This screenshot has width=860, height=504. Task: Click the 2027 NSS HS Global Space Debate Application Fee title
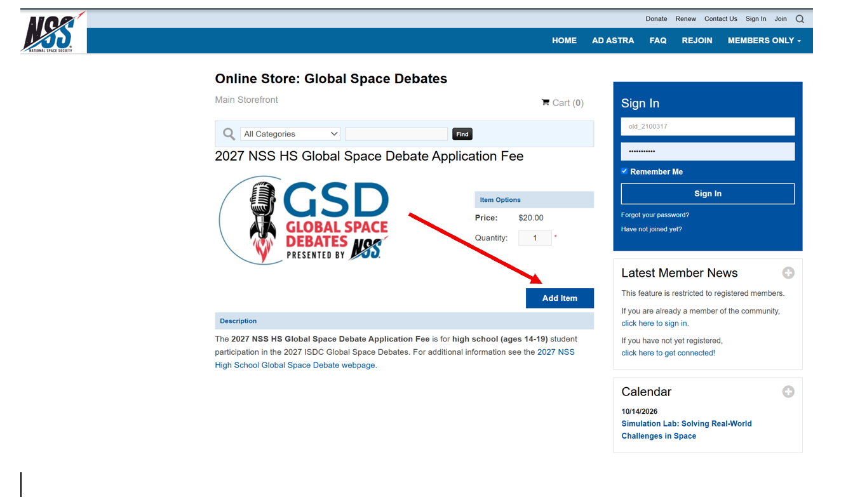[369, 156]
